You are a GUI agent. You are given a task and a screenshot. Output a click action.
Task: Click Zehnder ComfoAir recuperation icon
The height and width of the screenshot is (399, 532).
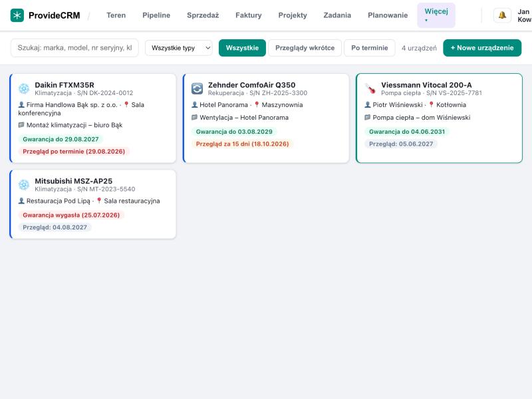pyautogui.click(x=197, y=88)
